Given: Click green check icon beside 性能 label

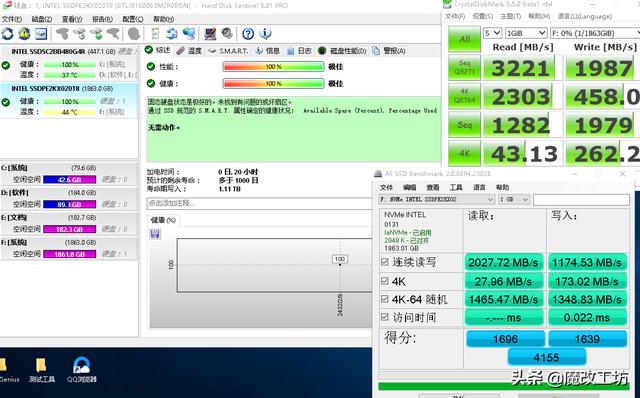Looking at the screenshot, I should point(151,67).
